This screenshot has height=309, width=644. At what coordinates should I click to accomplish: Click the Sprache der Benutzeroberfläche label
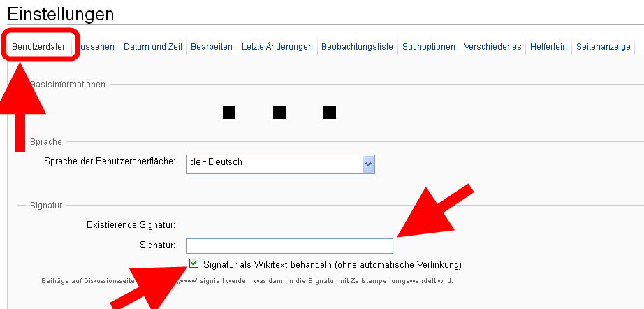110,161
